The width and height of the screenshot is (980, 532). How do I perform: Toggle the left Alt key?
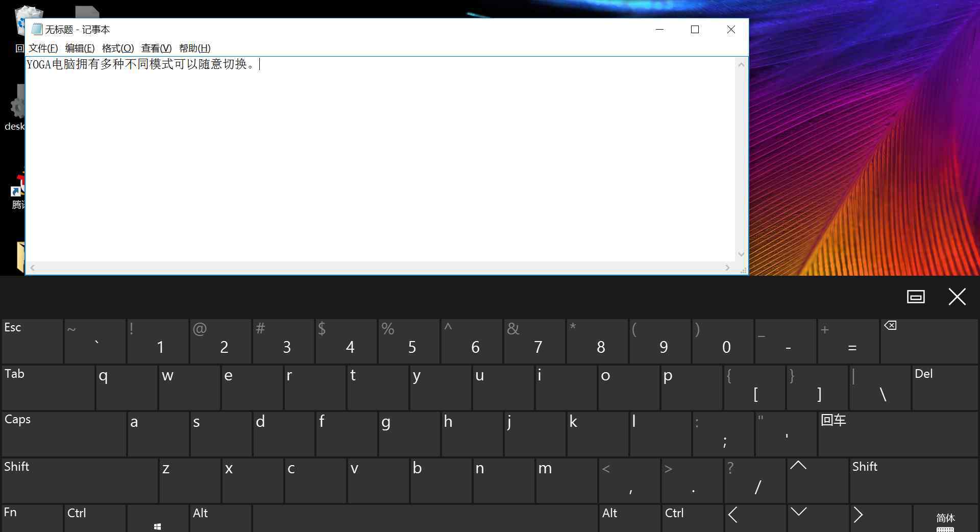tap(220, 518)
